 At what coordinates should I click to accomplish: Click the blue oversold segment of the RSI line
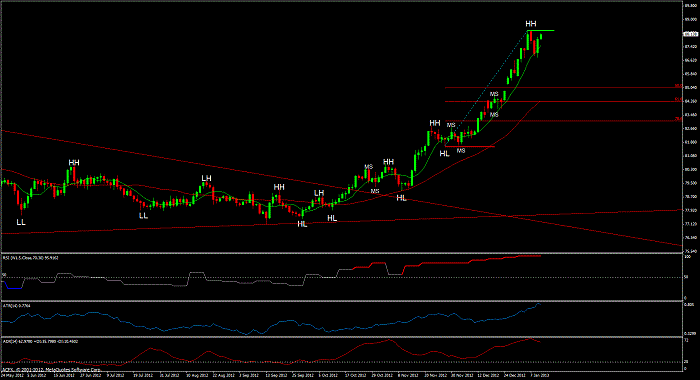tap(13, 288)
